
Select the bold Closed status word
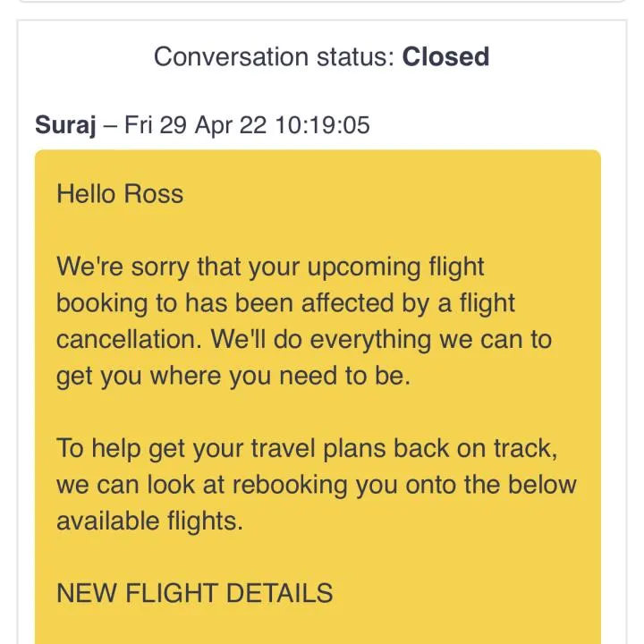coord(445,56)
